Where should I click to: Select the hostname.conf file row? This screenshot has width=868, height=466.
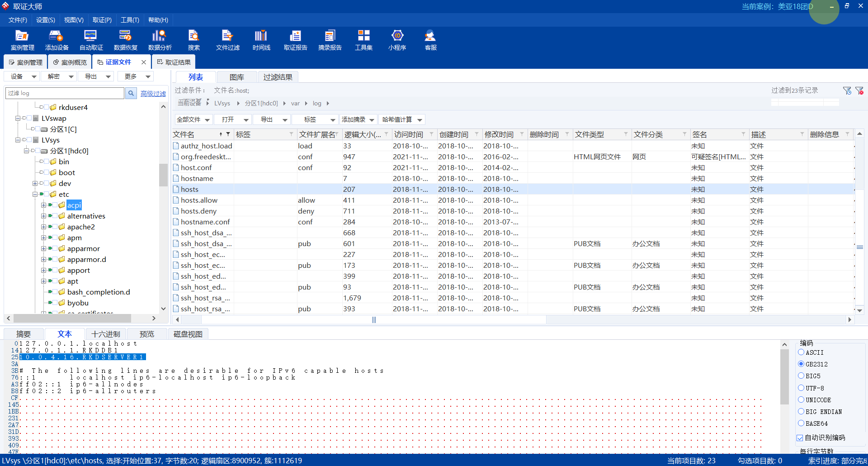point(513,222)
